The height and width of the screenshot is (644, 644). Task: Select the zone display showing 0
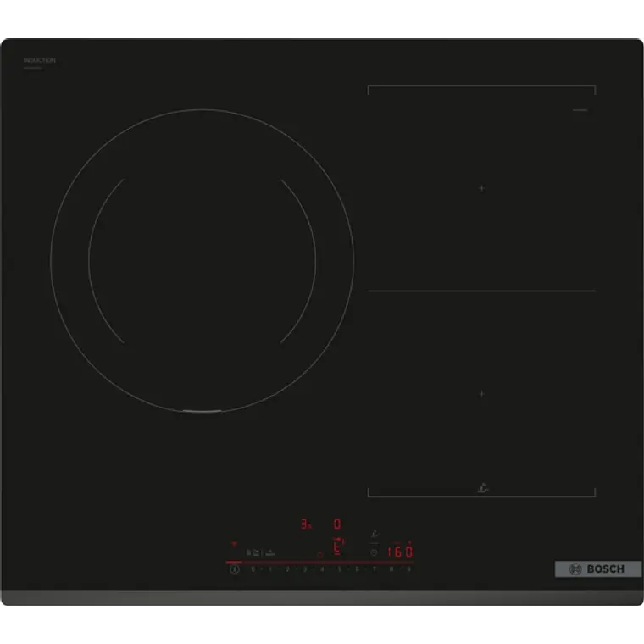point(337,524)
